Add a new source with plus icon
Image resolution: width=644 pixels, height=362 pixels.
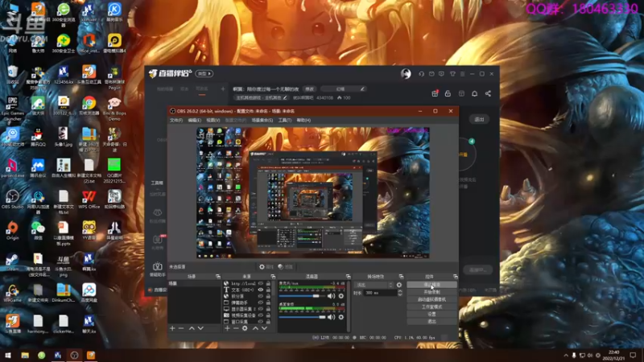(227, 328)
